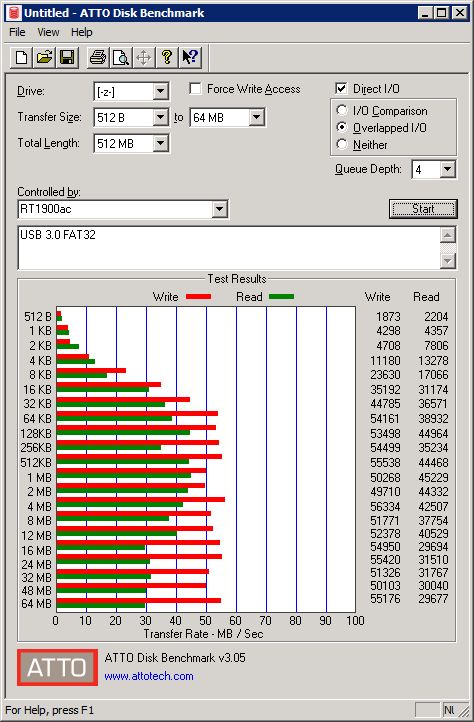Open the File menu
The height and width of the screenshot is (722, 474).
18,32
